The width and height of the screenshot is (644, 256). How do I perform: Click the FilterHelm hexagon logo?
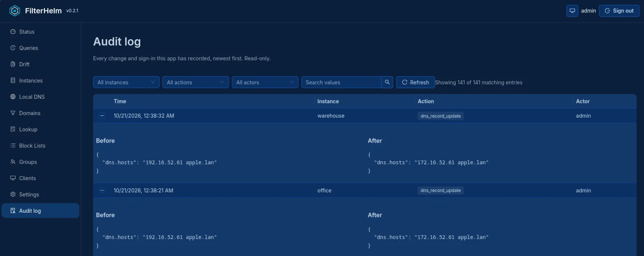point(15,11)
